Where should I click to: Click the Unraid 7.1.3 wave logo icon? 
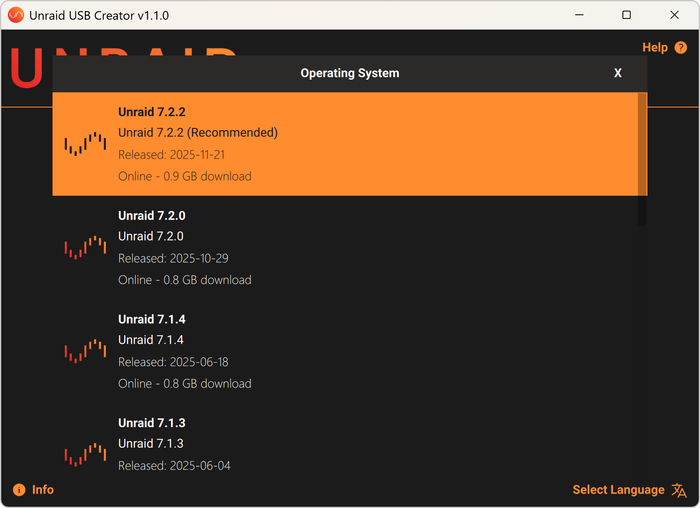(85, 454)
